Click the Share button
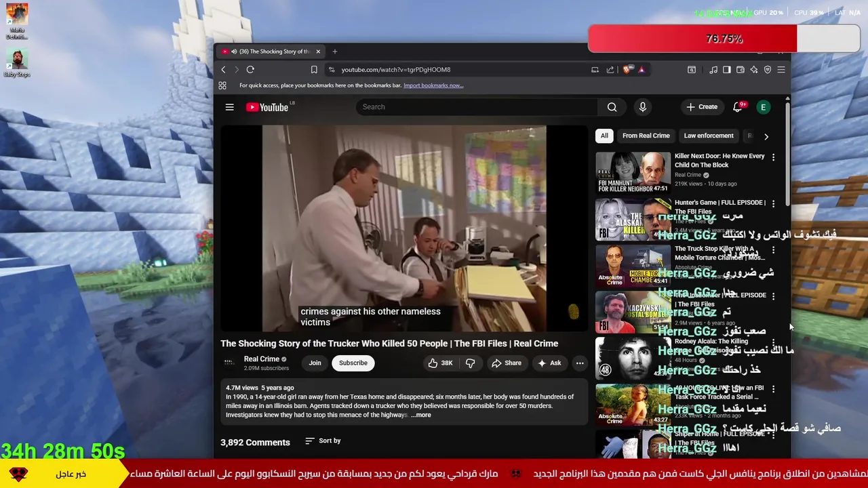Image resolution: width=868 pixels, height=488 pixels. click(507, 363)
